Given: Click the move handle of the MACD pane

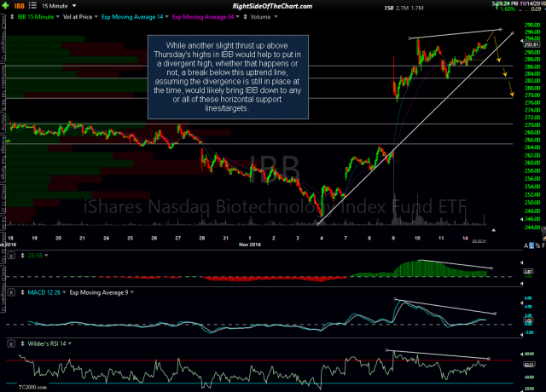Looking at the screenshot, I should tap(23, 292).
